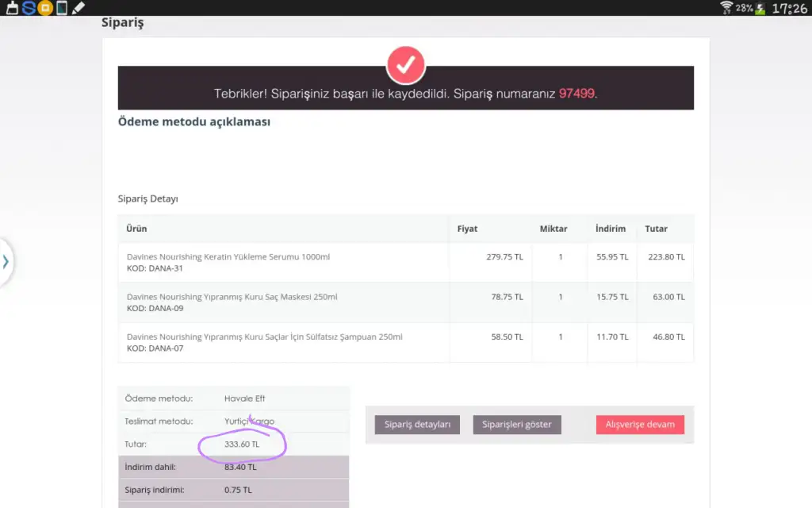This screenshot has height=508, width=812.
Task: Select the 279.75 TL price cell
Action: pos(505,256)
